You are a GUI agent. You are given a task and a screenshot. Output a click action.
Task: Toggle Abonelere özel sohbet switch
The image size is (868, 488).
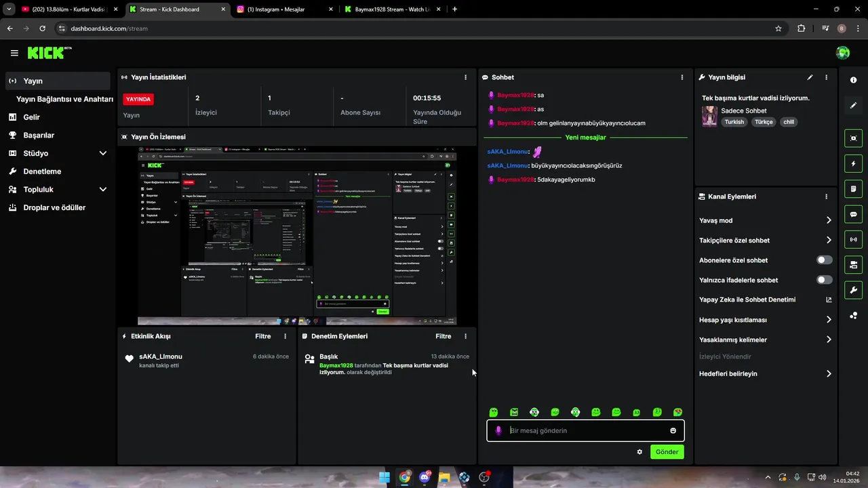(x=824, y=260)
